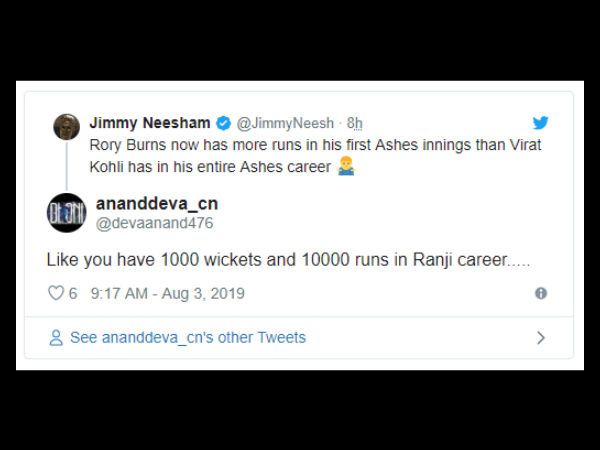This screenshot has height=450, width=600.
Task: Click Jimmy Neesham's blue verified badge
Action: 223,124
